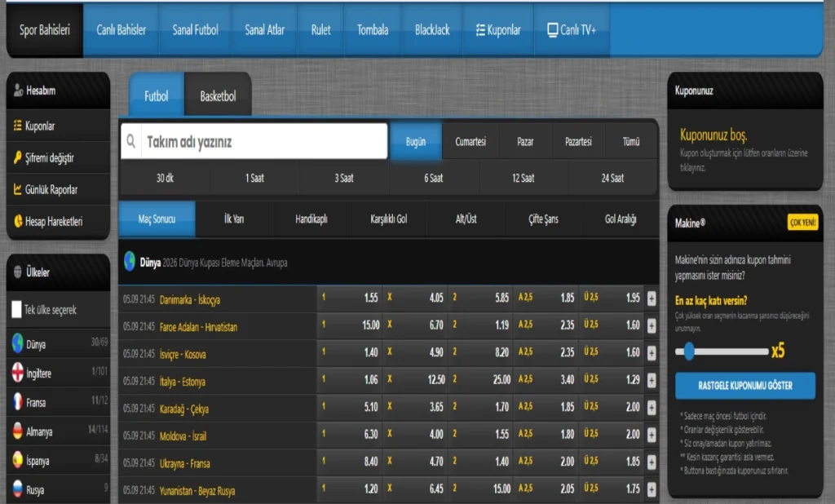
Task: Click the Germany flag icon beside Almanya
Action: point(17,431)
